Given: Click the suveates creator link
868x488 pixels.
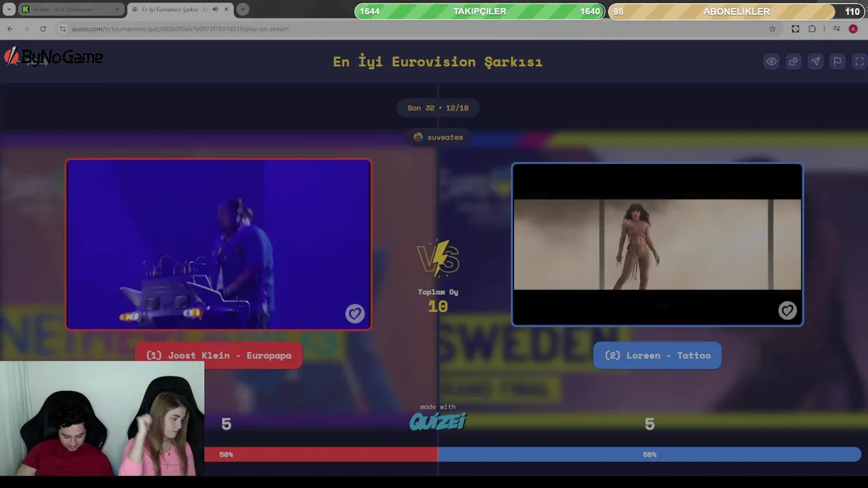Looking at the screenshot, I should (438, 137).
